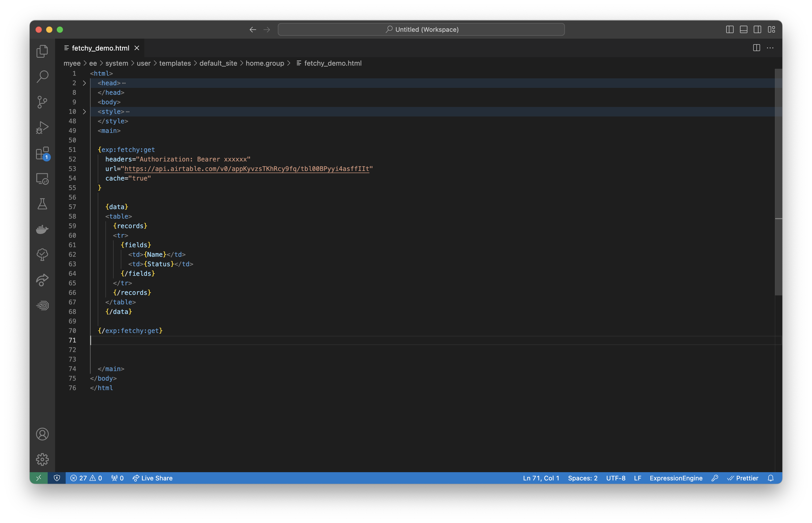Click the headers Authorization Bearer line
This screenshot has height=523, width=812.
178,159
